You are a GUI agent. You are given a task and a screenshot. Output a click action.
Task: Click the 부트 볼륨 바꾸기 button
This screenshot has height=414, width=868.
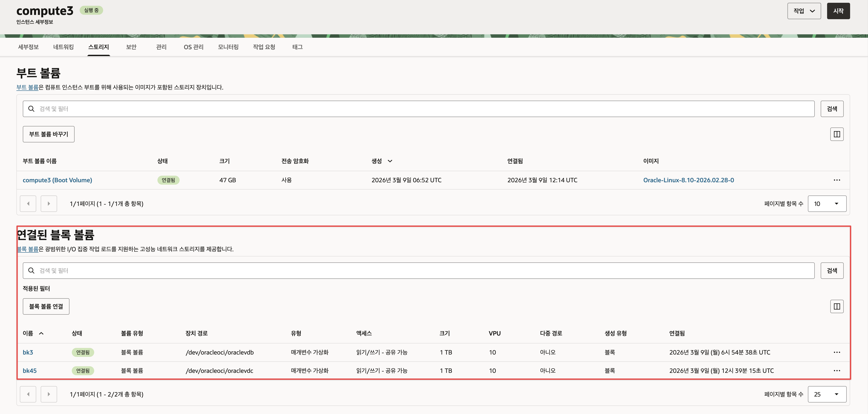(x=49, y=134)
